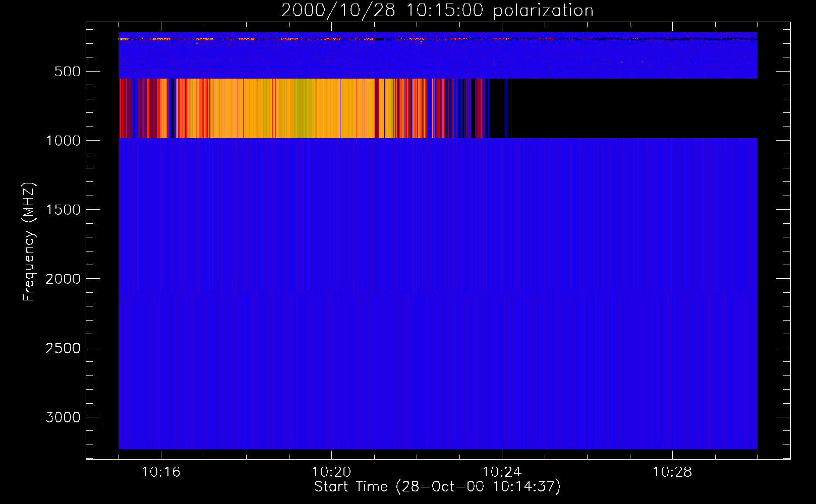Click the 'Start Time (28-Oct-00 10:14:37)' label
Image resolution: width=816 pixels, height=504 pixels.
(x=437, y=487)
